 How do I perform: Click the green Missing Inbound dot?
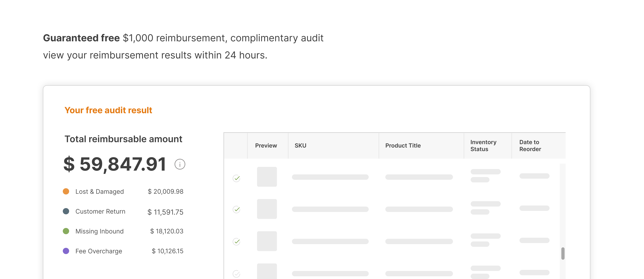coord(66,231)
